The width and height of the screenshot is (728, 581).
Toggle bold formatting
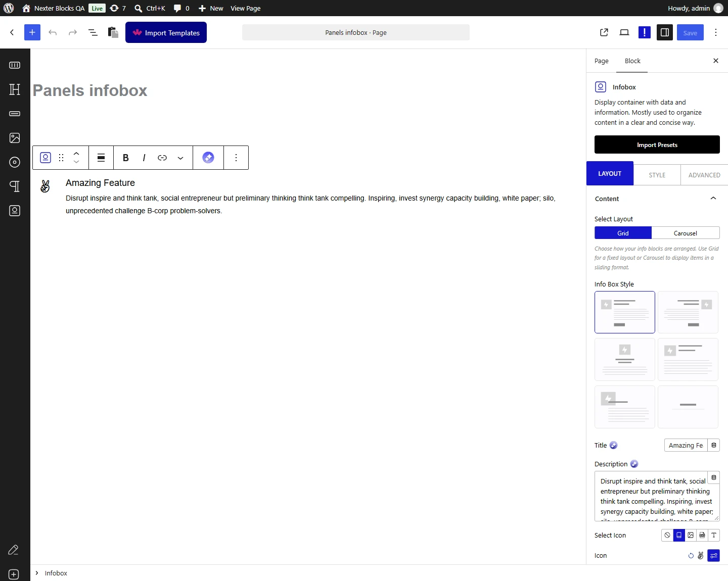tap(126, 158)
